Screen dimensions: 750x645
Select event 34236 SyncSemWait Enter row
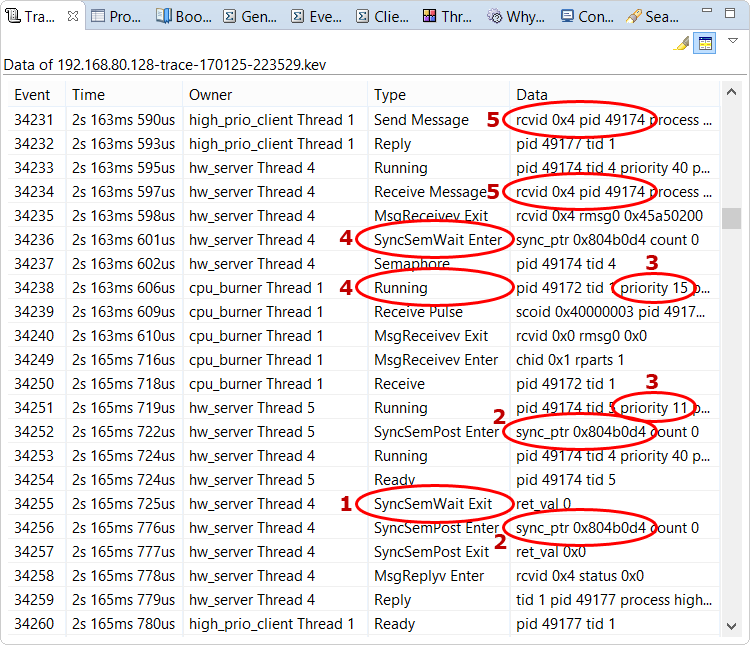pos(300,240)
